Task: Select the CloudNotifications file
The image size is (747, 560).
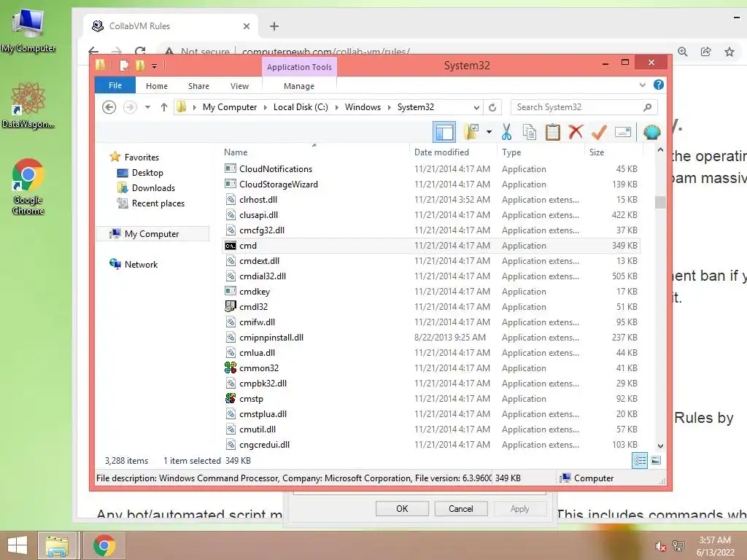Action: click(x=431, y=169)
